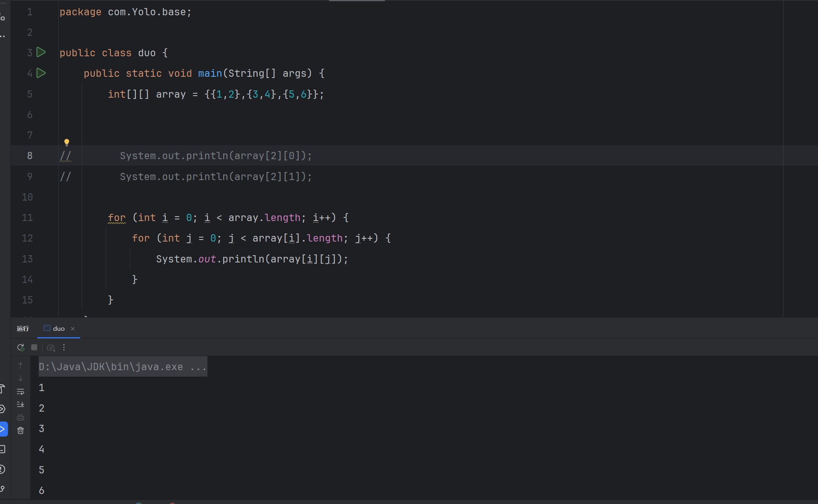The width and height of the screenshot is (818, 504).
Task: Click the array declaration on line 5
Action: [216, 94]
